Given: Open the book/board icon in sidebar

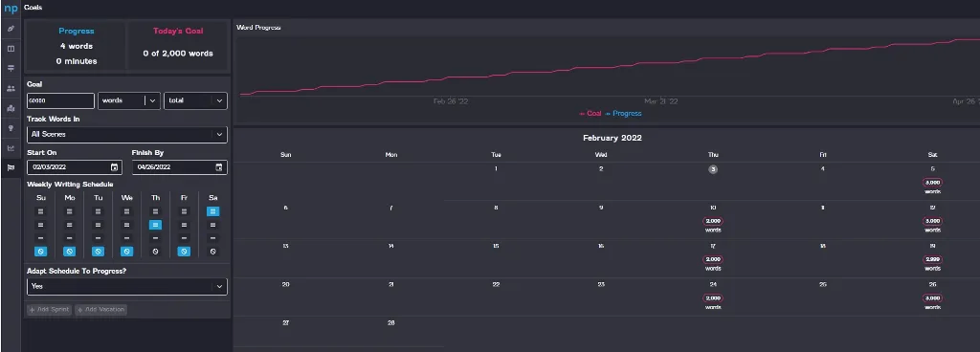Looking at the screenshot, I should coord(11,49).
